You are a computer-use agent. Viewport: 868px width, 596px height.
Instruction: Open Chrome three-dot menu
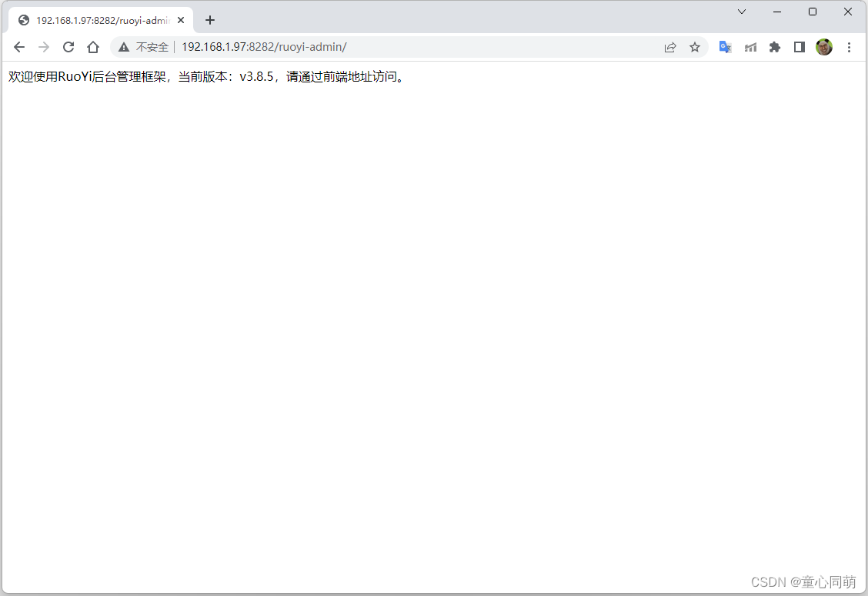850,47
